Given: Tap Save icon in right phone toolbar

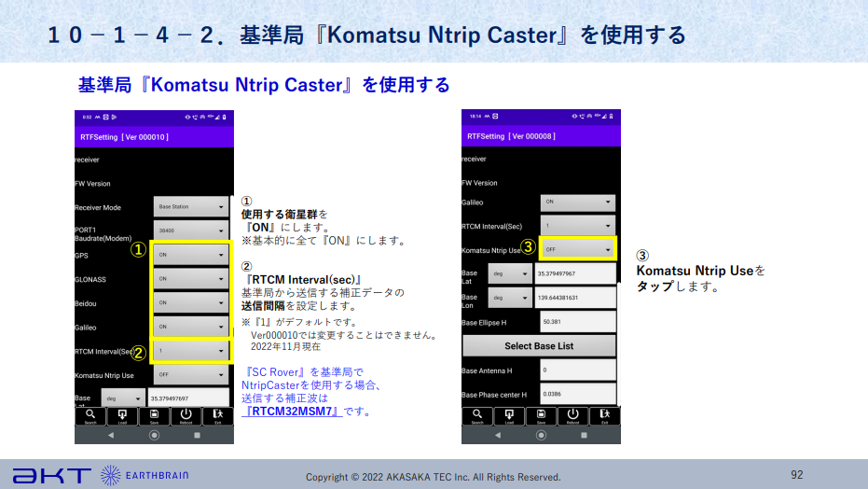Looking at the screenshot, I should [x=541, y=416].
